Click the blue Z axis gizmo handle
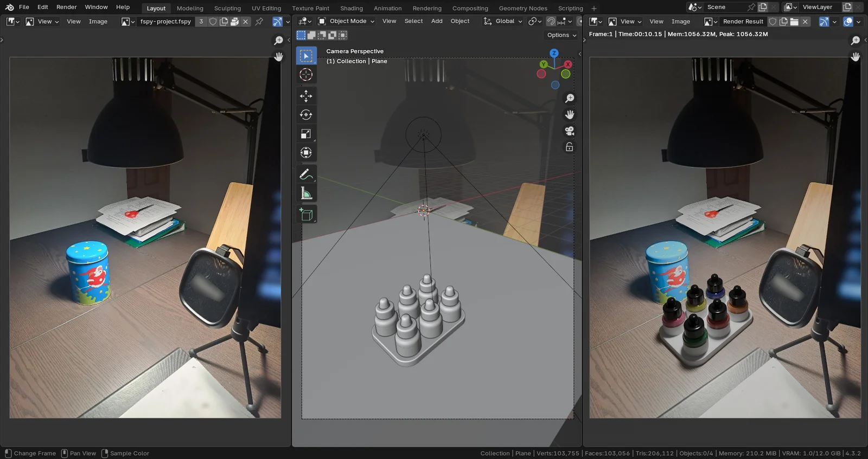Viewport: 868px width, 459px height. point(554,53)
